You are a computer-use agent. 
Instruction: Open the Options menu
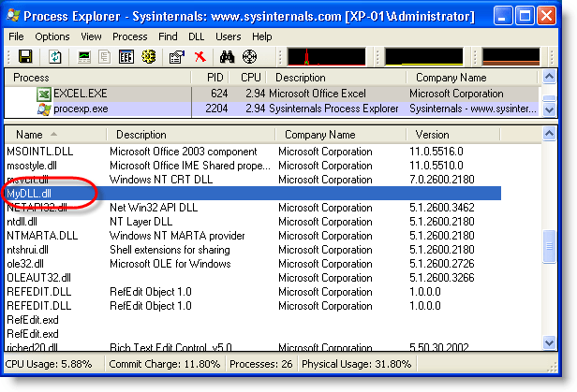coord(52,36)
